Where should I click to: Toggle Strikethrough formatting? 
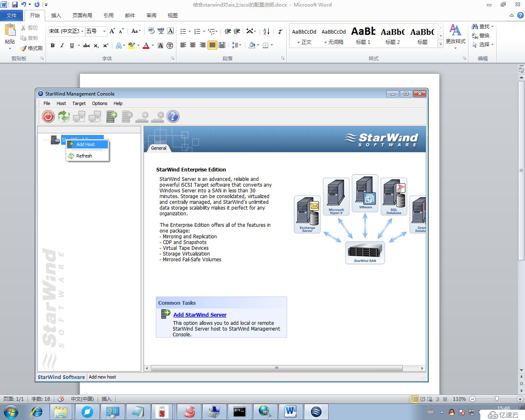pyautogui.click(x=87, y=46)
